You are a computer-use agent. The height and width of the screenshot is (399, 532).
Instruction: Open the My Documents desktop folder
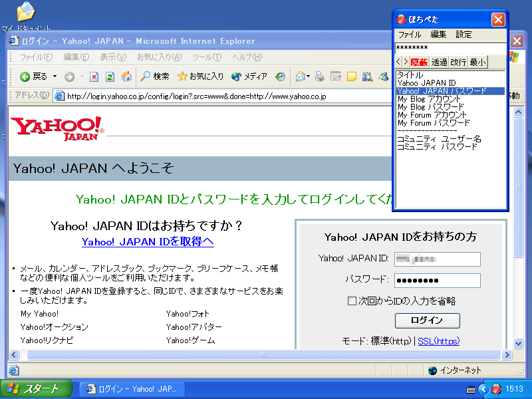point(26,15)
